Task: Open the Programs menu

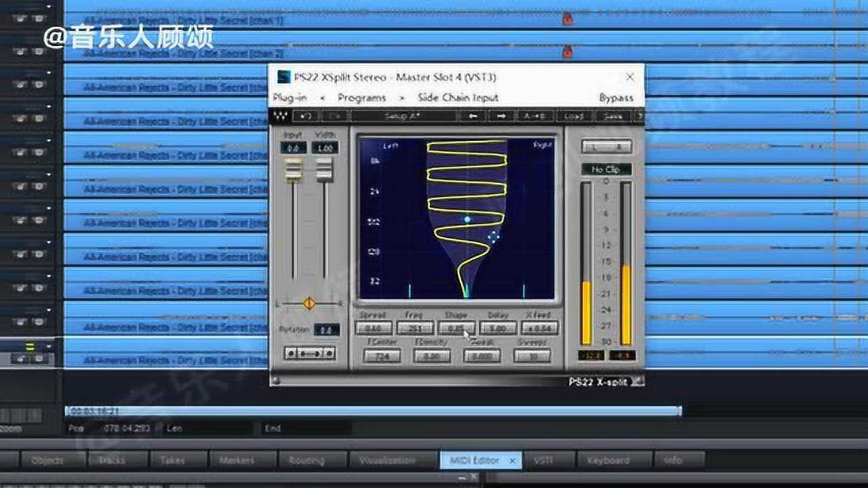Action: pos(362,98)
